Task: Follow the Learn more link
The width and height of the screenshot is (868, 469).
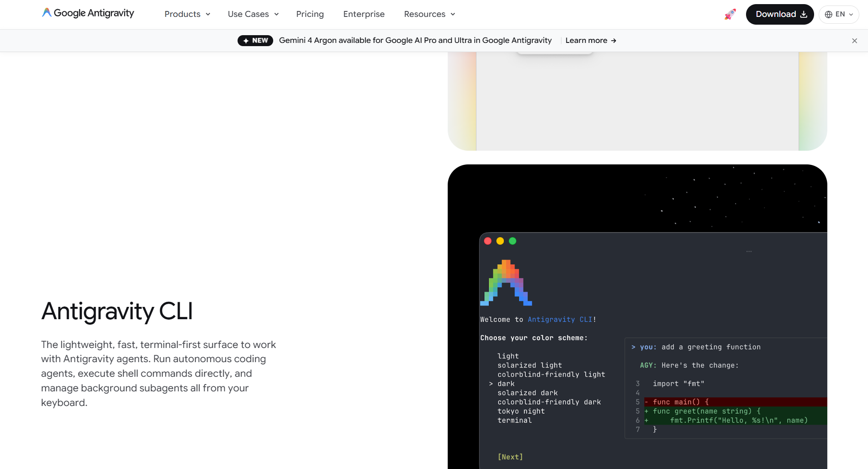Action: tap(591, 41)
